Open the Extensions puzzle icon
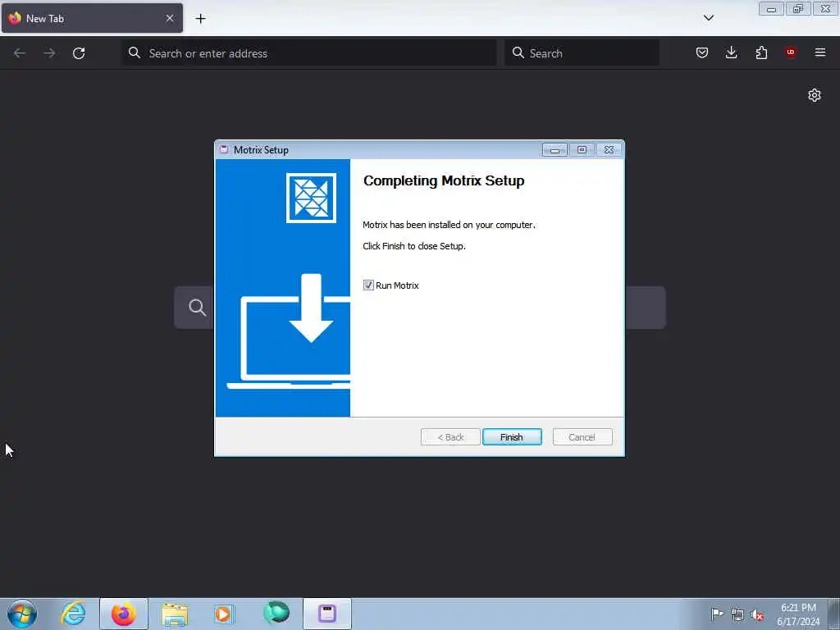The image size is (840, 630). click(761, 52)
